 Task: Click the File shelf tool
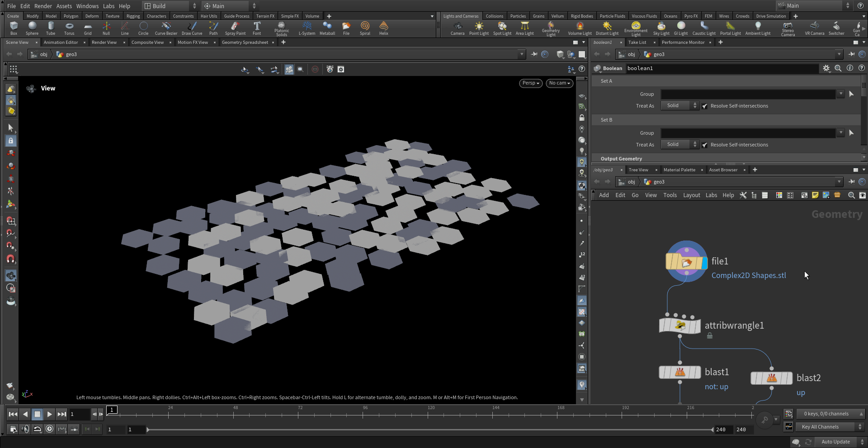[346, 28]
